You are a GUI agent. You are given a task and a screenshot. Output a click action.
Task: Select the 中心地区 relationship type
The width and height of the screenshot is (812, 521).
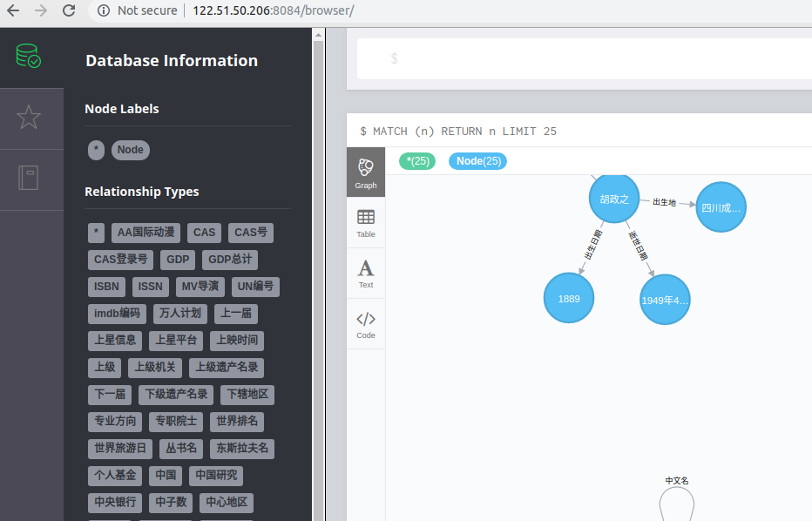227,502
